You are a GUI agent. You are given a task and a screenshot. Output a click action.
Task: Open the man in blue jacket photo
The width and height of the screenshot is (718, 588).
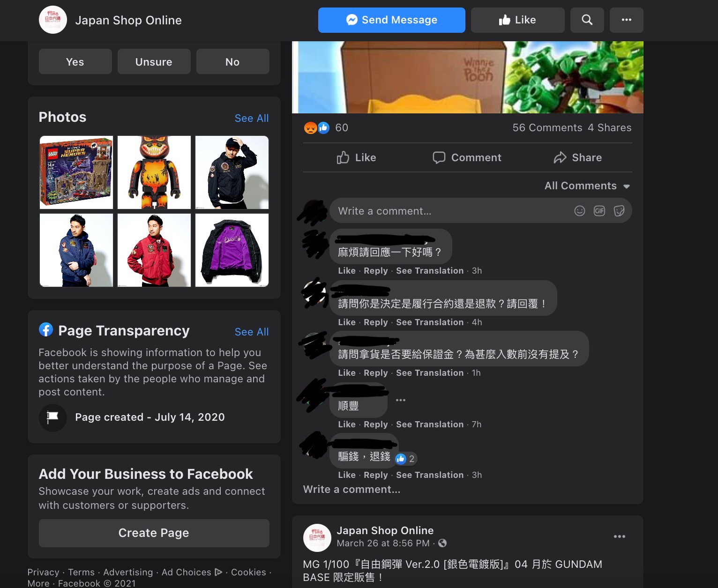76,250
